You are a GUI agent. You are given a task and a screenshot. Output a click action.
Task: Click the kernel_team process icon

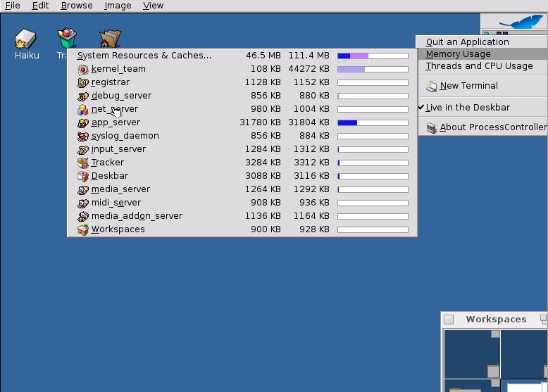tap(83, 69)
